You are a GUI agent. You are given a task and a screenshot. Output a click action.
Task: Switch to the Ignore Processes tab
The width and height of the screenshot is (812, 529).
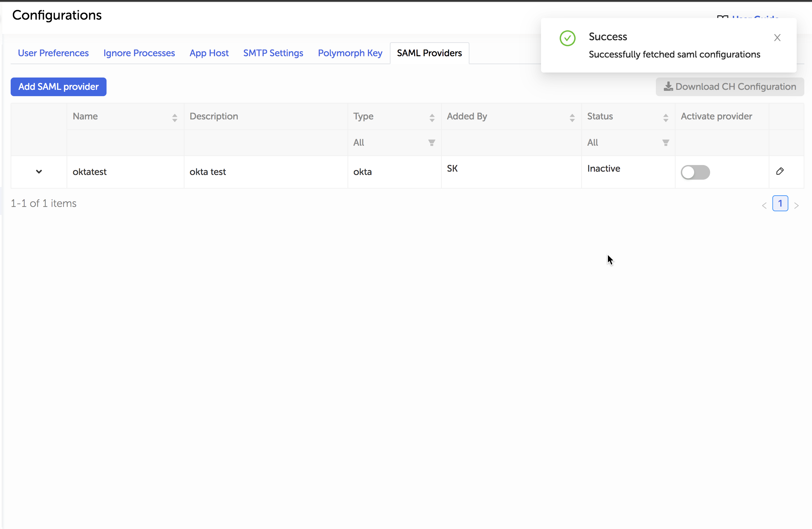coord(139,53)
